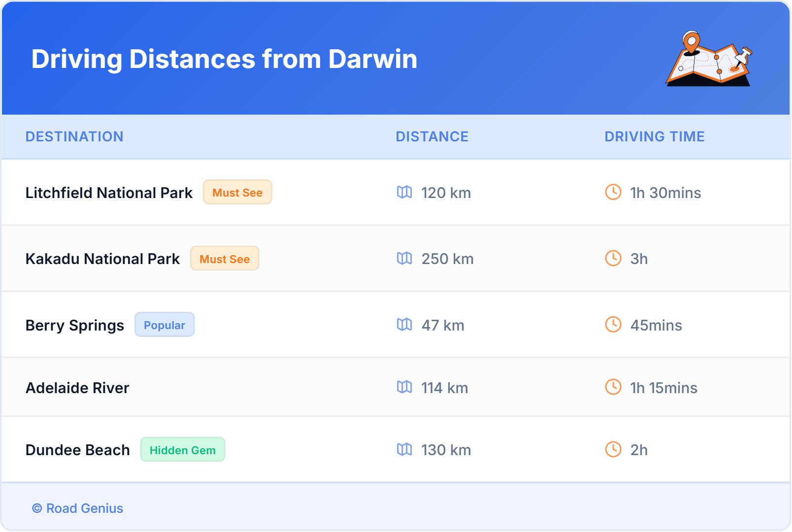Image resolution: width=792 pixels, height=532 pixels.
Task: Click the clock icon beside 45mins
Action: click(x=613, y=325)
